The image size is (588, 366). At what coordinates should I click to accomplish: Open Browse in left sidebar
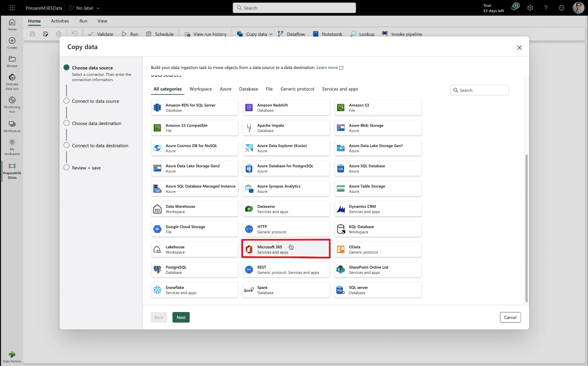pos(12,61)
